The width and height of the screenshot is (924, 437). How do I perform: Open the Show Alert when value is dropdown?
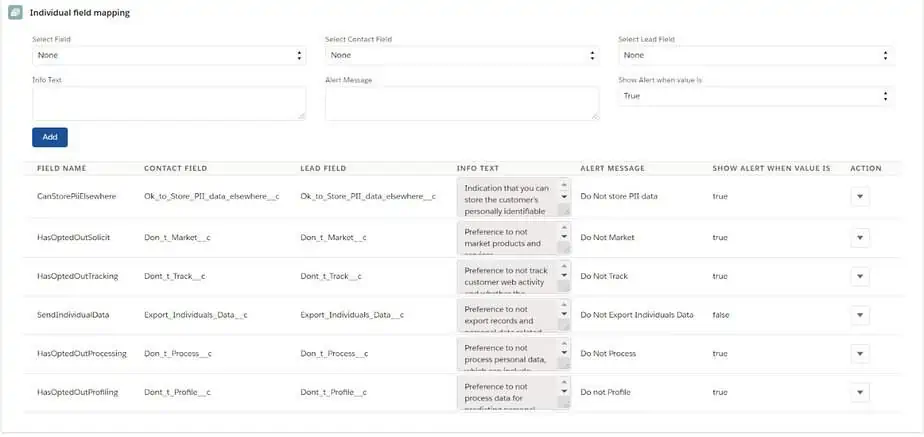tap(755, 96)
